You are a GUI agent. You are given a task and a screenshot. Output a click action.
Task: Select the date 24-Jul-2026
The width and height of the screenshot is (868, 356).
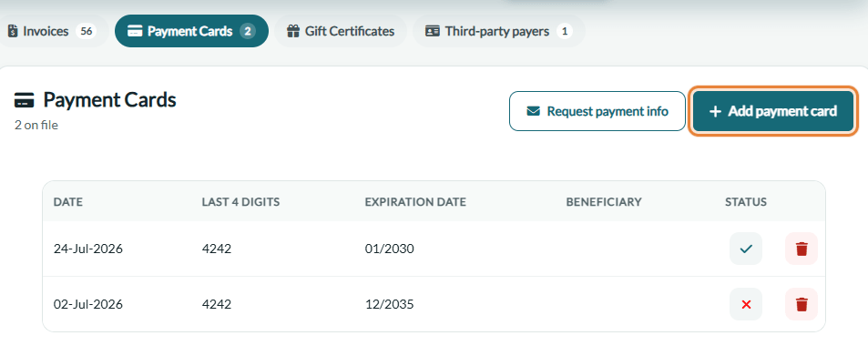[x=88, y=249]
